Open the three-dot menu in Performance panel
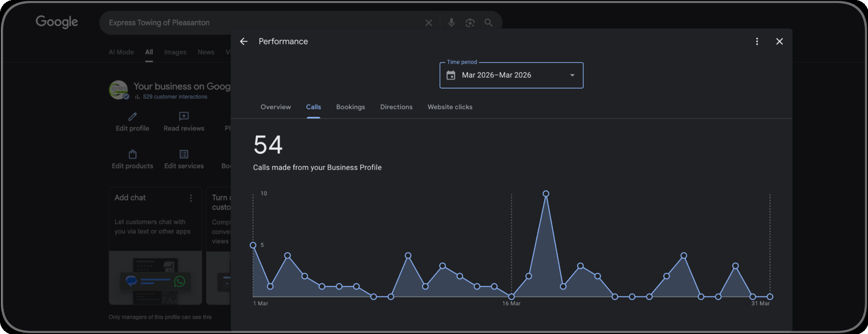The image size is (868, 334). (757, 41)
